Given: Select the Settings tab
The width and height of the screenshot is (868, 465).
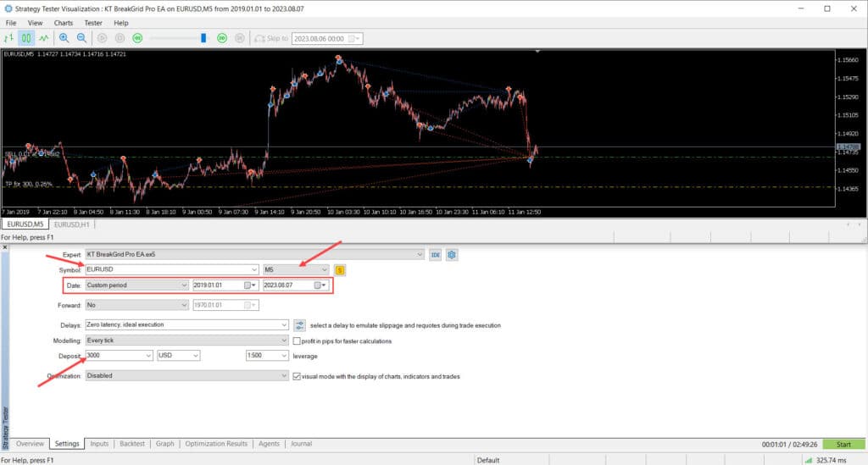Looking at the screenshot, I should pos(67,444).
